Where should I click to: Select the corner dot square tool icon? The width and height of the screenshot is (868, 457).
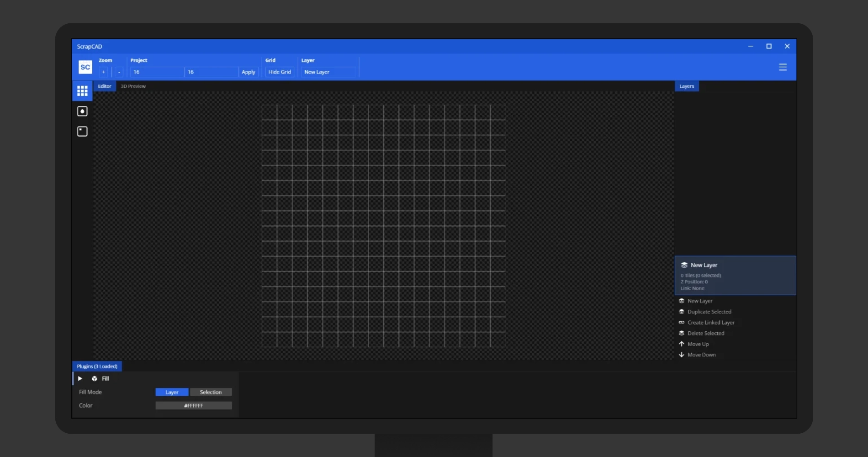(x=82, y=132)
